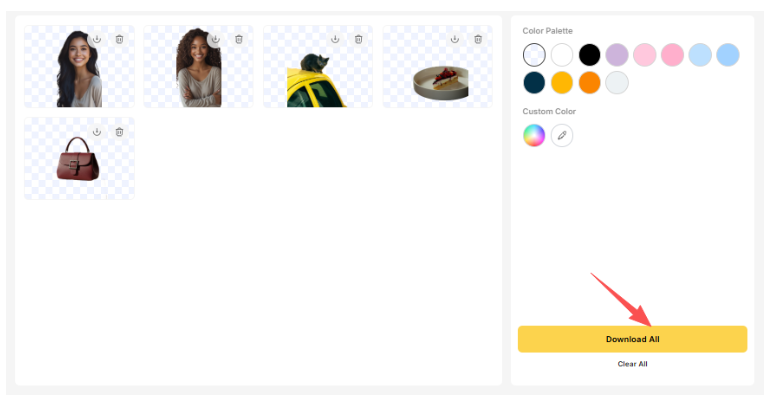Download the cake plate image

pyautogui.click(x=455, y=39)
